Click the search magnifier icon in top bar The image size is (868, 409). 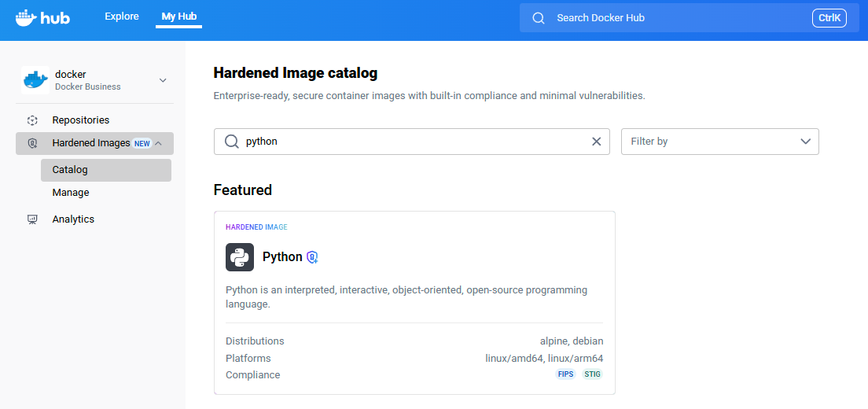click(539, 18)
